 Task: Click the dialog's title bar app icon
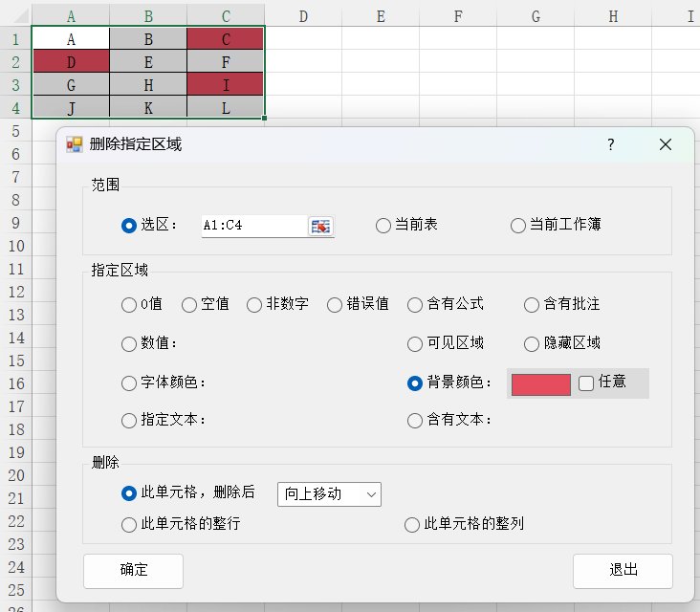click(x=74, y=144)
